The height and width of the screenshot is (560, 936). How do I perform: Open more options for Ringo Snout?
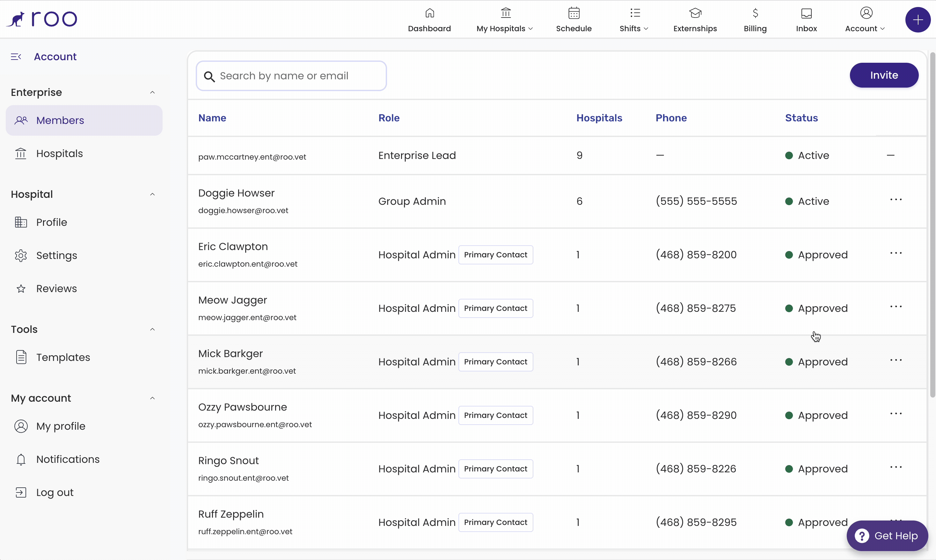point(896,468)
